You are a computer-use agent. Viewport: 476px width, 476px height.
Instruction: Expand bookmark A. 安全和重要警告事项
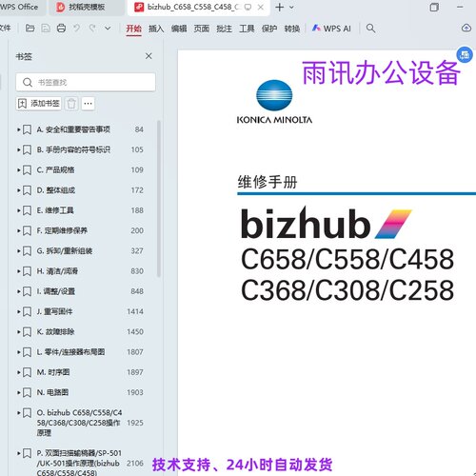(19, 129)
